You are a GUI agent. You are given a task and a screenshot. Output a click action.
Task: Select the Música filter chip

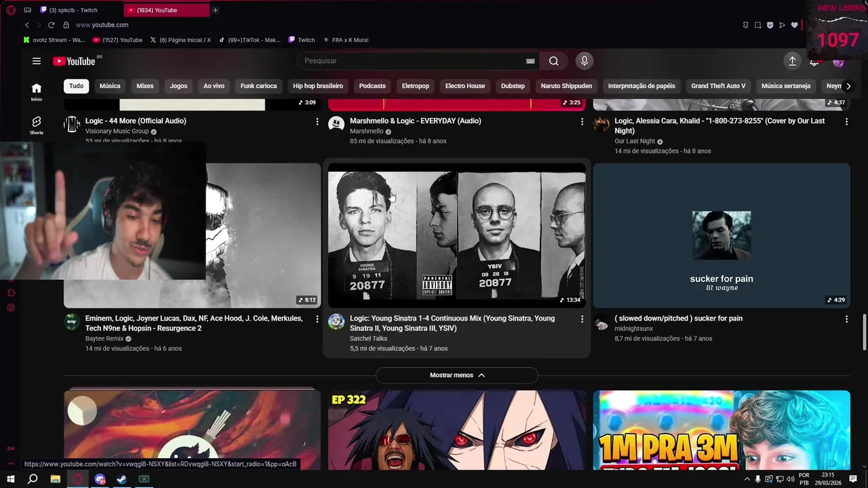(x=110, y=86)
